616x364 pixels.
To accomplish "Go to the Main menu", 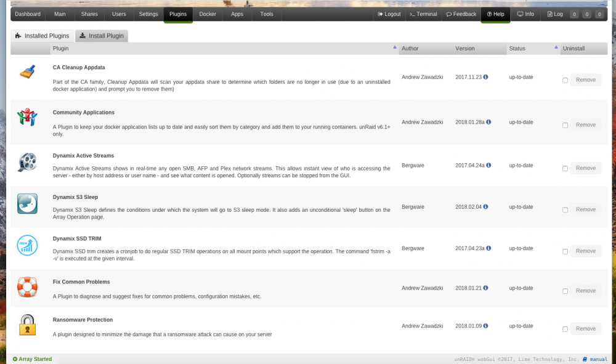I will [60, 14].
